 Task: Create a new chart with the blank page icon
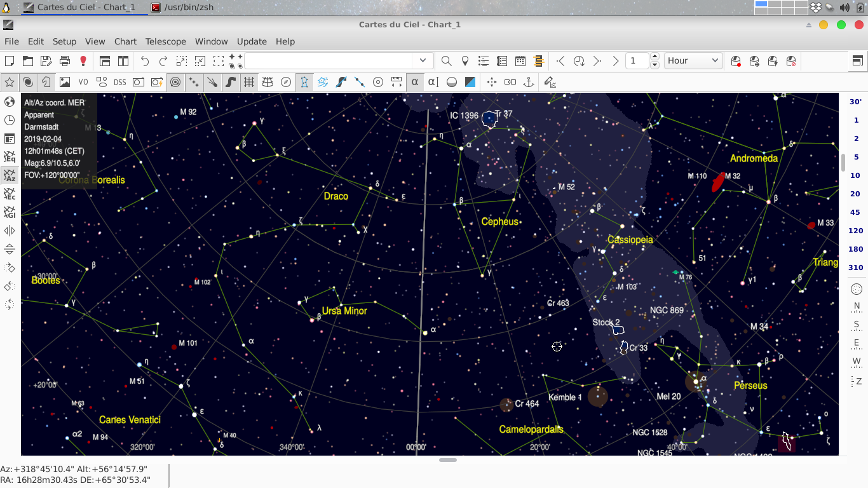point(10,61)
